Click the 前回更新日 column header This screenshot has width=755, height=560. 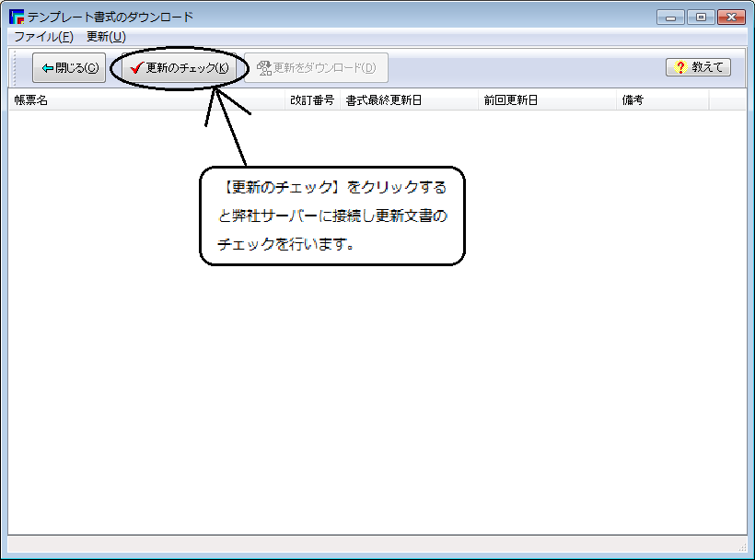(547, 100)
